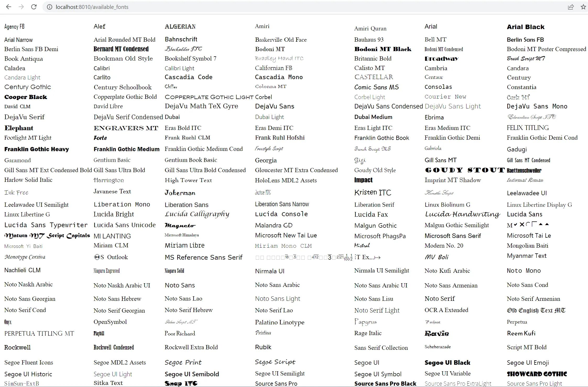Click the Broadway font name
Viewport: 588px width, 387px height.
(x=442, y=59)
